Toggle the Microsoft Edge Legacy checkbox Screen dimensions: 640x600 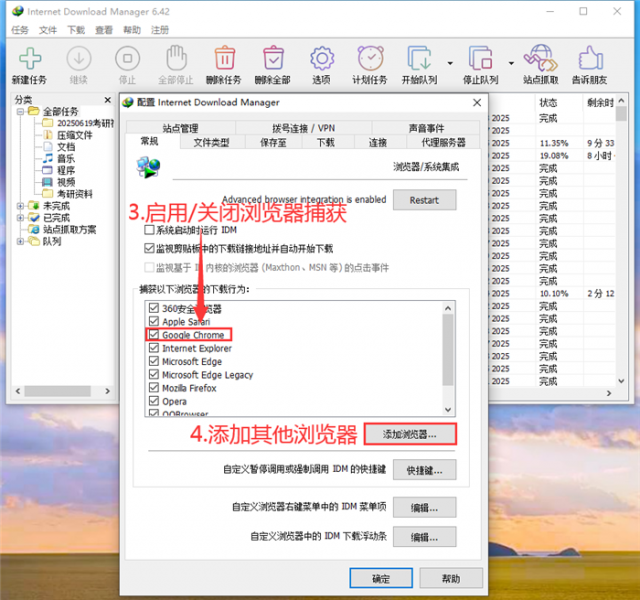[x=154, y=374]
